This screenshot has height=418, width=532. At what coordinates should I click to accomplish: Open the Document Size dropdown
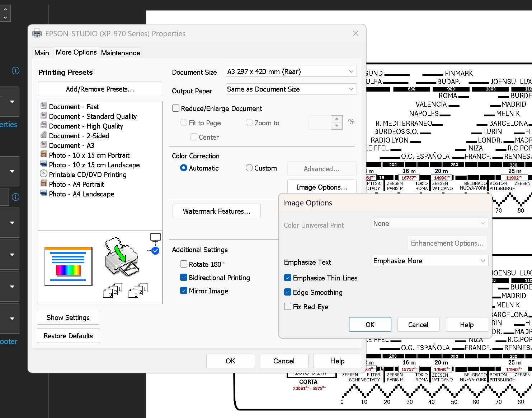coord(291,71)
